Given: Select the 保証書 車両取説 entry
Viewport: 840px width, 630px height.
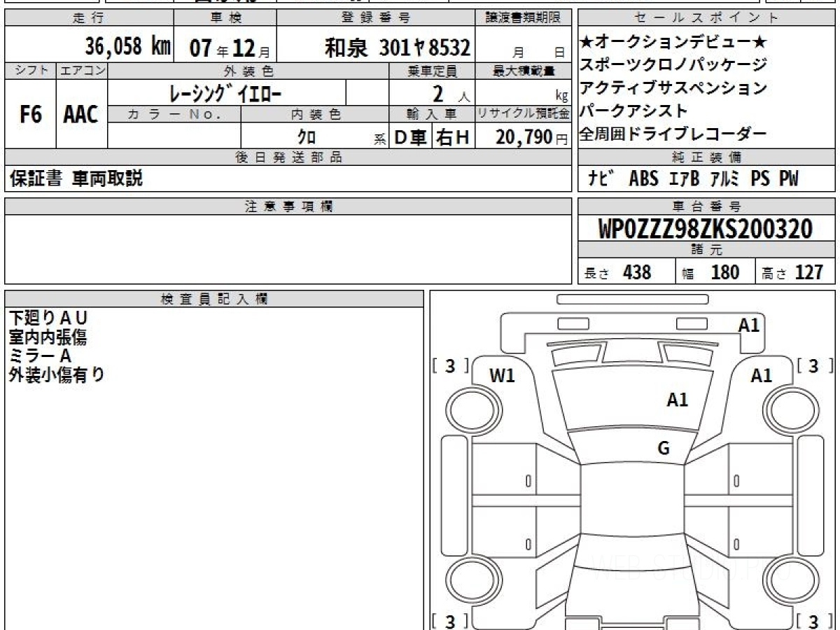Looking at the screenshot, I should (76, 179).
